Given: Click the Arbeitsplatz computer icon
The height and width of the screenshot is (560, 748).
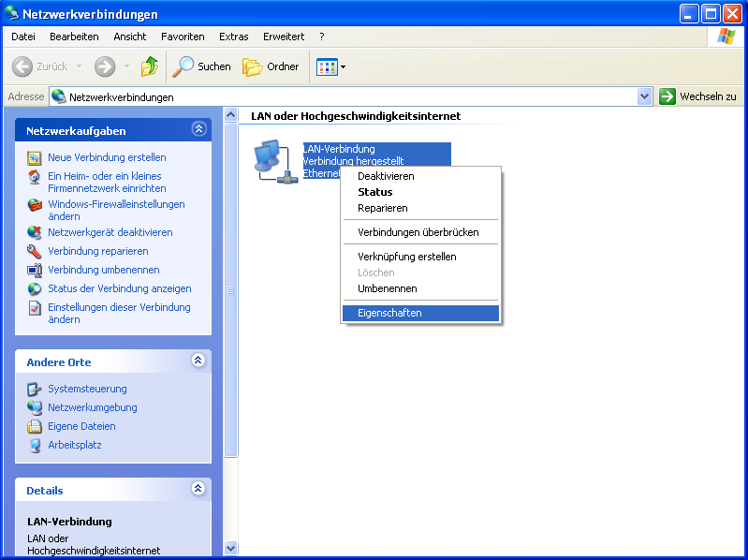Looking at the screenshot, I should coord(34,445).
